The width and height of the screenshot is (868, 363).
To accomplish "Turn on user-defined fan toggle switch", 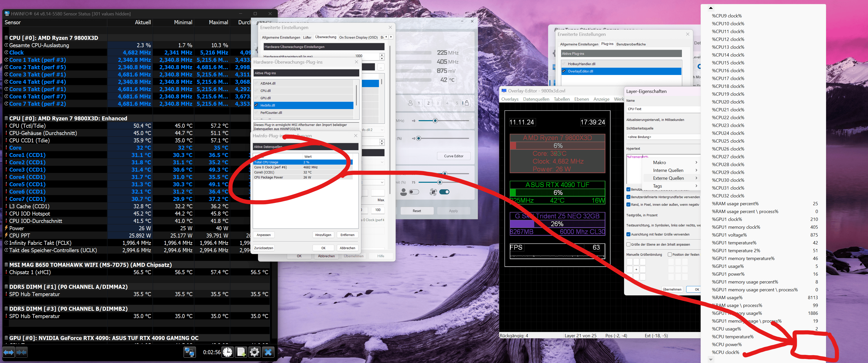I will [x=414, y=192].
